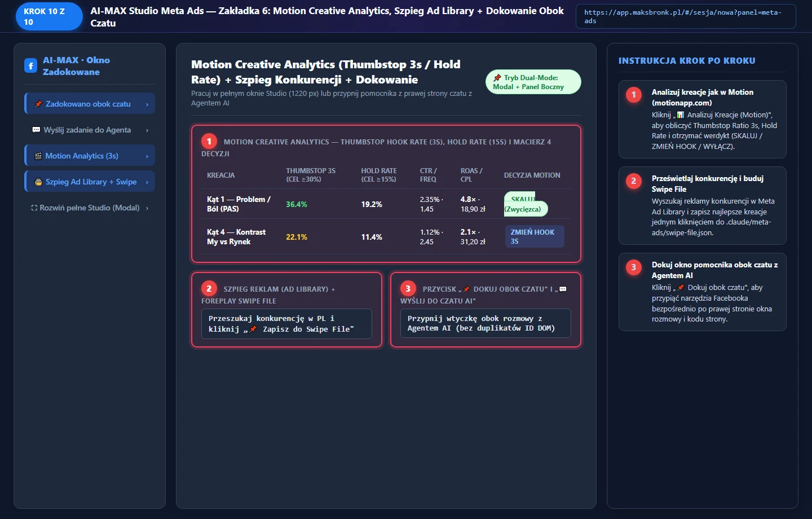Click the INSTRUKCJA KROK PO KROKU heading
The width and height of the screenshot is (812, 519).
click(x=687, y=61)
